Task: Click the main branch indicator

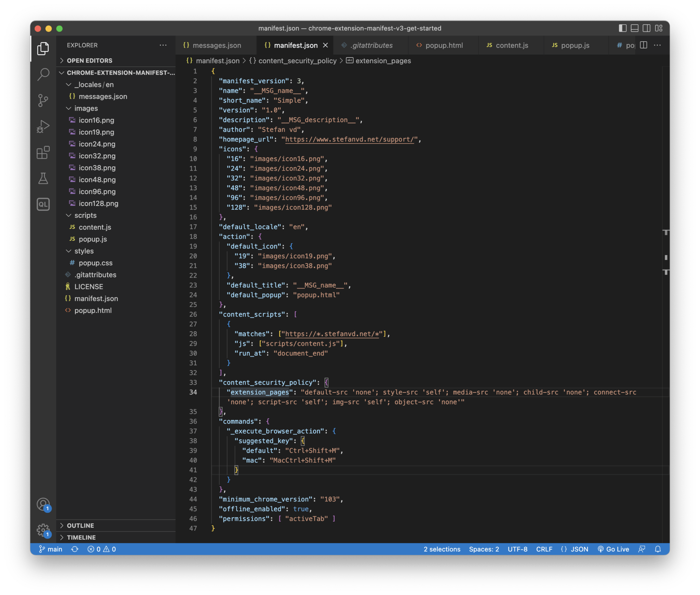Action: tap(51, 549)
